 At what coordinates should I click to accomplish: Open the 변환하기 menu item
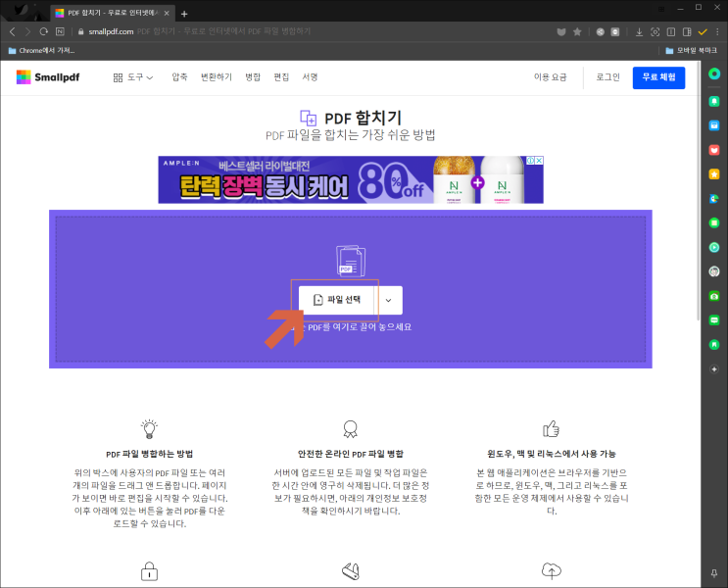(217, 77)
